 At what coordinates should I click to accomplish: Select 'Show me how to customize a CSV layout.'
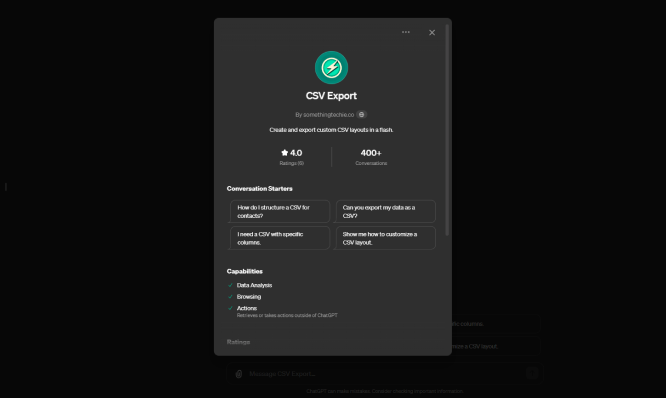pos(385,238)
